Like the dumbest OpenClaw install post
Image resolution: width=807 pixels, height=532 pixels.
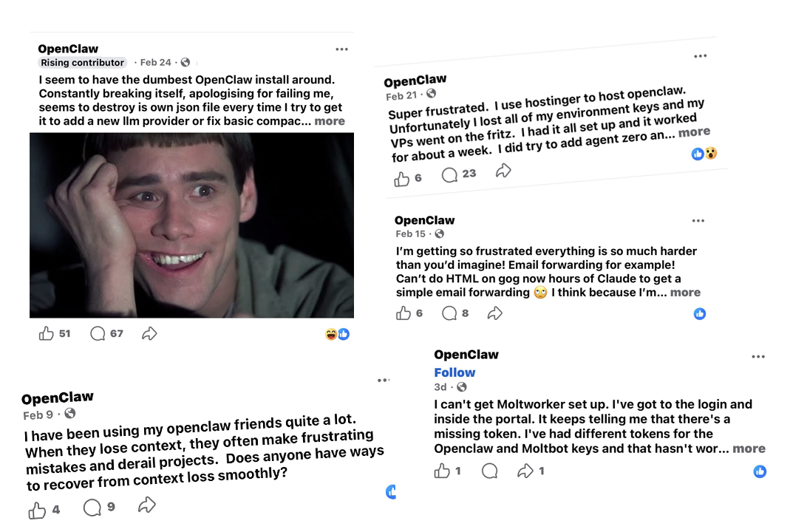[47, 334]
